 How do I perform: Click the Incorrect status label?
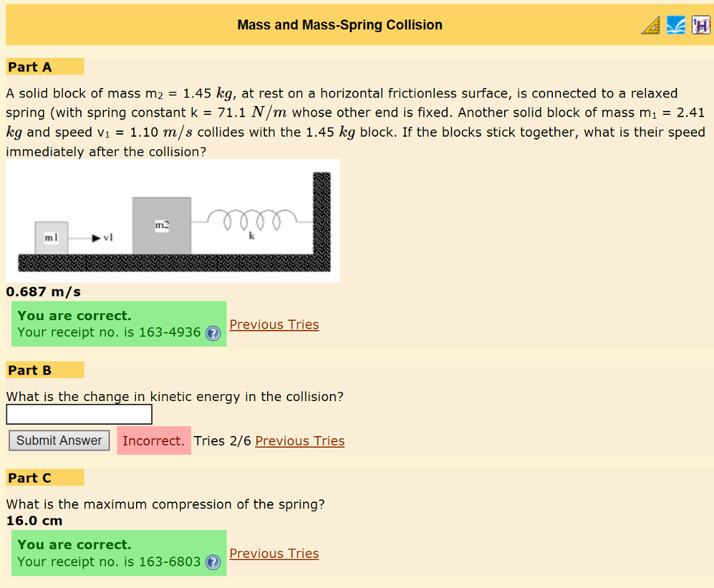[153, 441]
